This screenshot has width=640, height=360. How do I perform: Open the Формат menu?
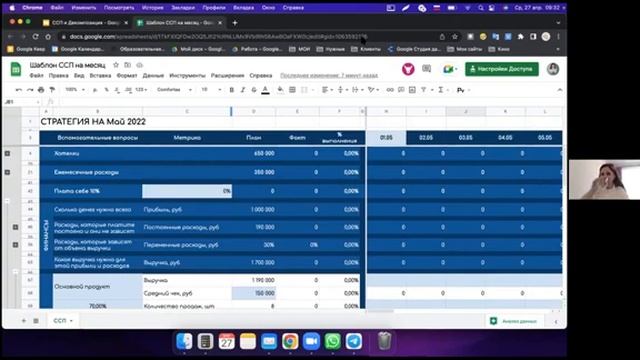tap(127, 76)
